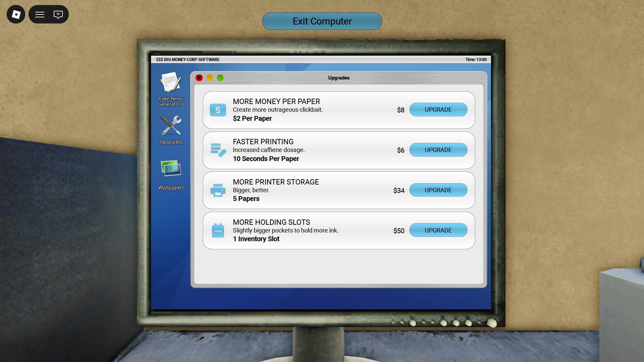Open the Roblox logo menu

point(16,14)
